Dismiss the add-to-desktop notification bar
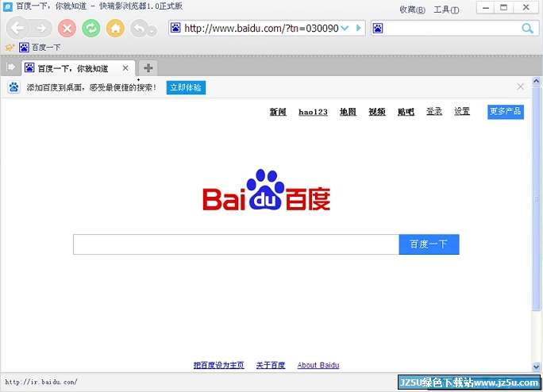Viewport: 543px width, 392px height. (x=520, y=86)
